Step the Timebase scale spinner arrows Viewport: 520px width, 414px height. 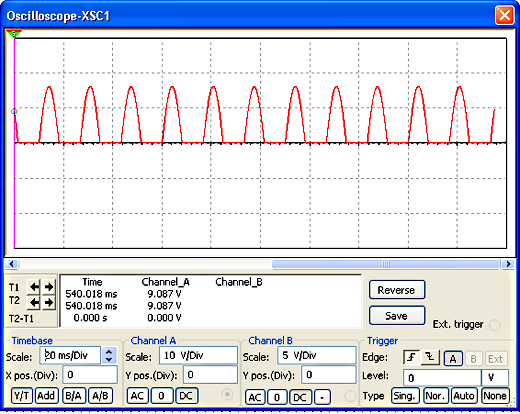[109, 355]
